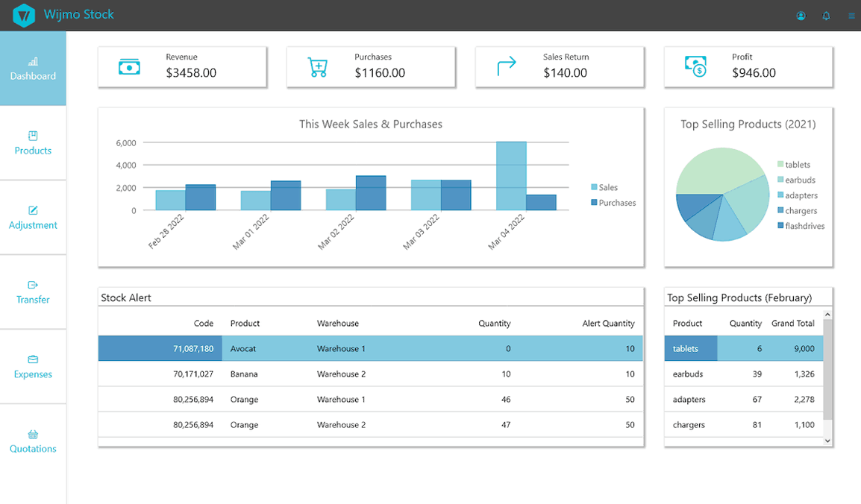Click the Wijmo Stock logo icon
This screenshot has width=861, height=504.
point(24,15)
